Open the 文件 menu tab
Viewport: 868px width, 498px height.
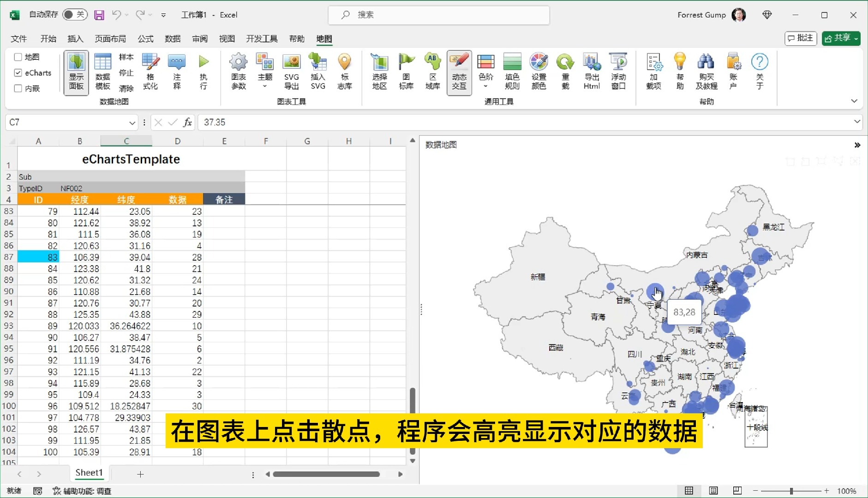(19, 39)
